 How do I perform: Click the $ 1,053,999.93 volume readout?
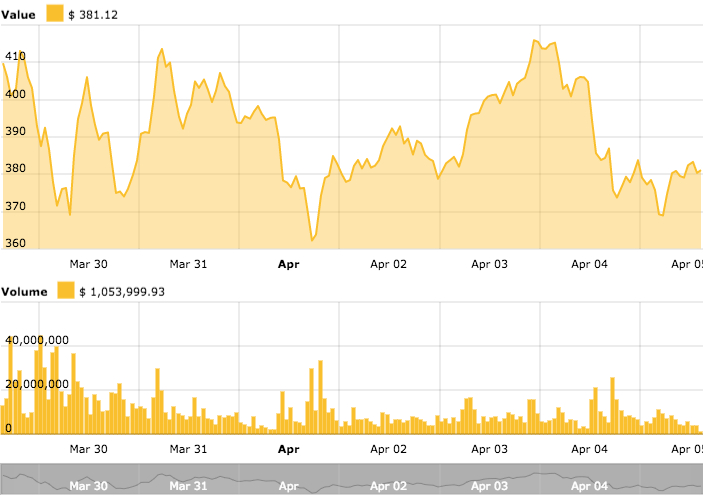point(122,292)
